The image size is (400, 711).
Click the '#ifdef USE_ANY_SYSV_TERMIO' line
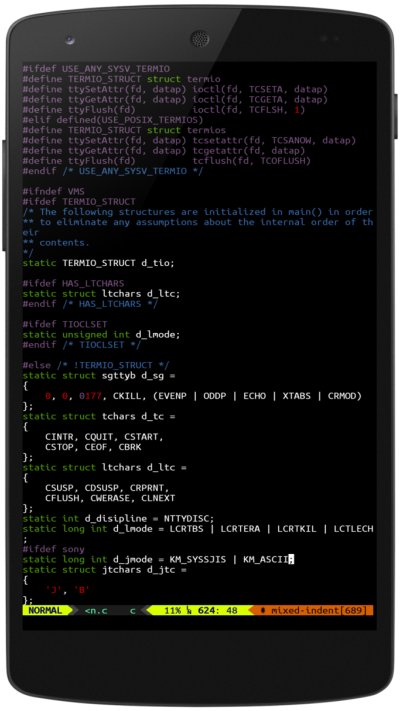click(x=96, y=69)
